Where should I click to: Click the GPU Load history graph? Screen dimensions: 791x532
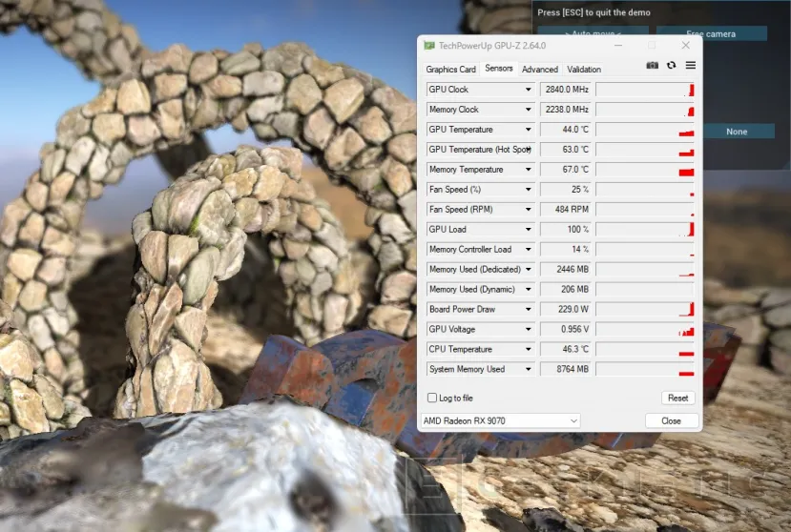pyautogui.click(x=645, y=230)
